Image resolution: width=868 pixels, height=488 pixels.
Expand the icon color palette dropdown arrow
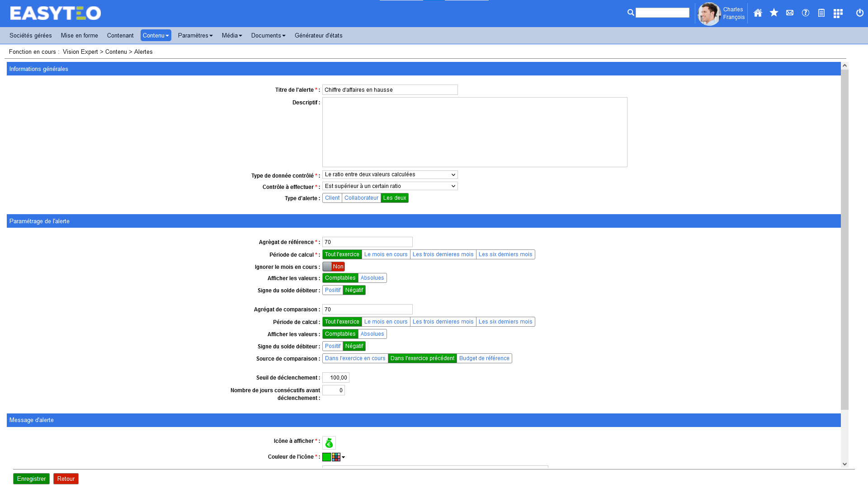(343, 457)
